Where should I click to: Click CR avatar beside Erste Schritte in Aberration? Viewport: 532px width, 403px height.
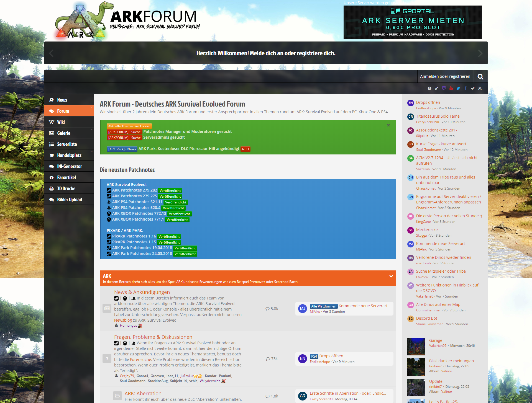click(303, 396)
